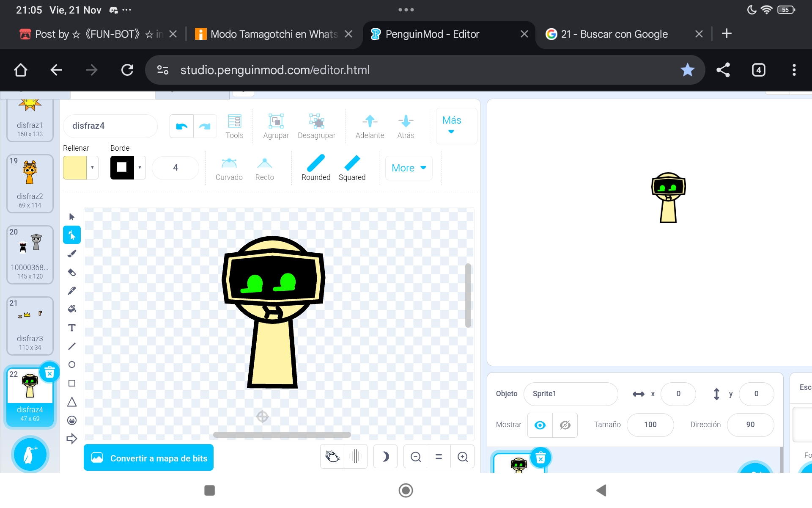Screen dimensions: 812x508
Task: Switch to the 21 - Buscar con Google tab
Action: [x=614, y=34]
